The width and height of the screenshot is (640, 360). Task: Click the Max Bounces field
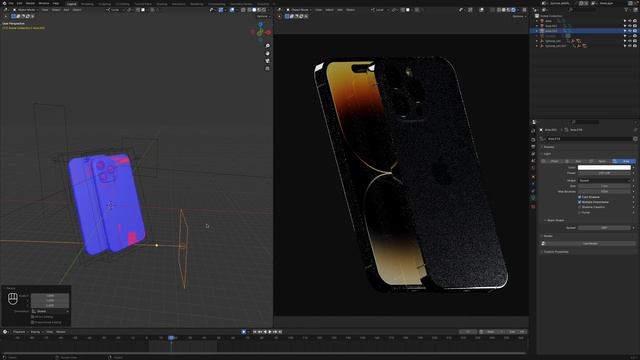(604, 191)
